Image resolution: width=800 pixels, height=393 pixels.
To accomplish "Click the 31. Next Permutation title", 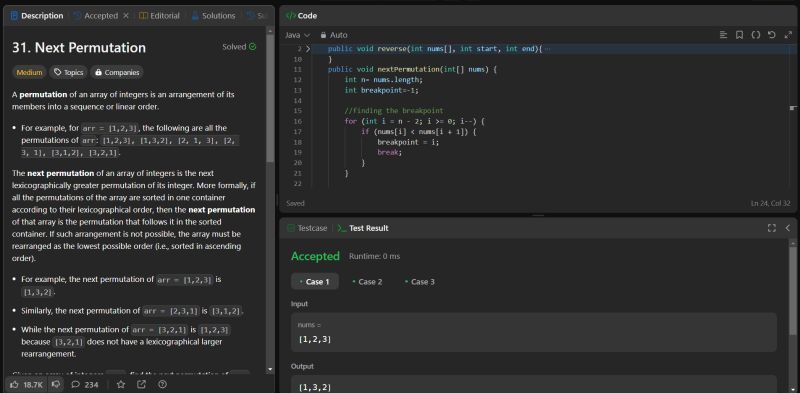I will 79,47.
